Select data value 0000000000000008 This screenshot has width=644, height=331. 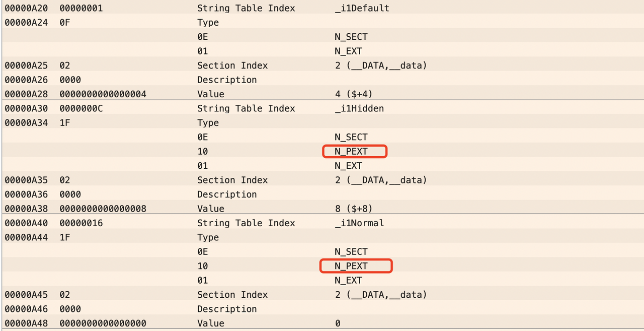click(103, 208)
